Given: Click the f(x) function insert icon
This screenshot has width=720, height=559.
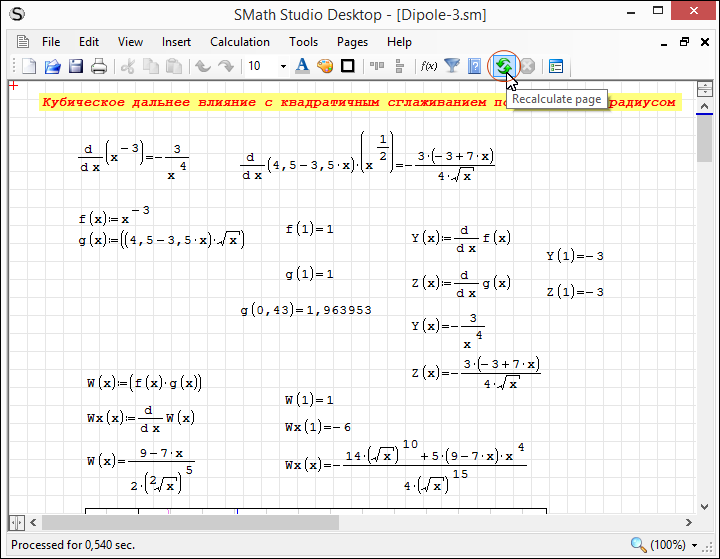Looking at the screenshot, I should [x=429, y=67].
